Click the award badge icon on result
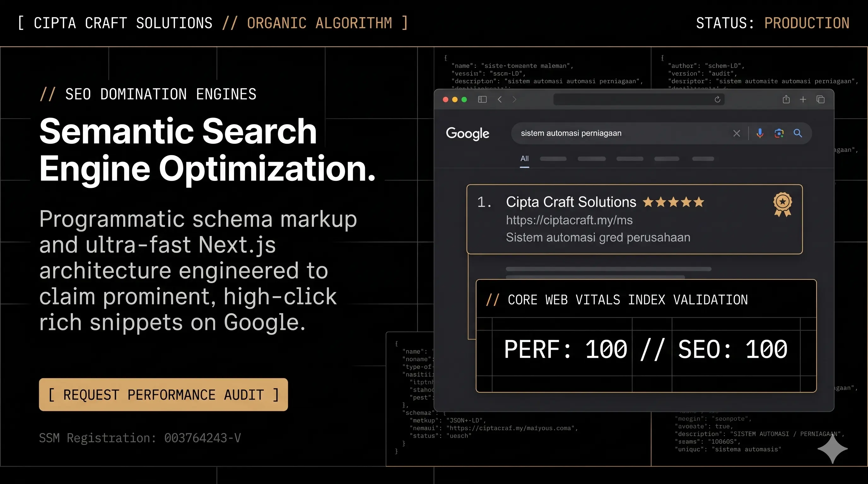868x484 pixels. [783, 204]
